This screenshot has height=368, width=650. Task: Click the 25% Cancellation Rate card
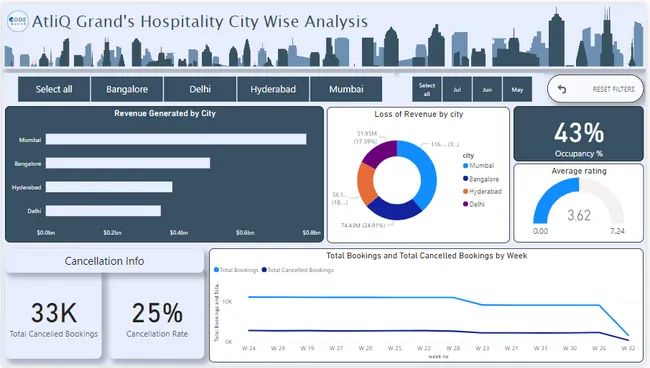(x=157, y=318)
